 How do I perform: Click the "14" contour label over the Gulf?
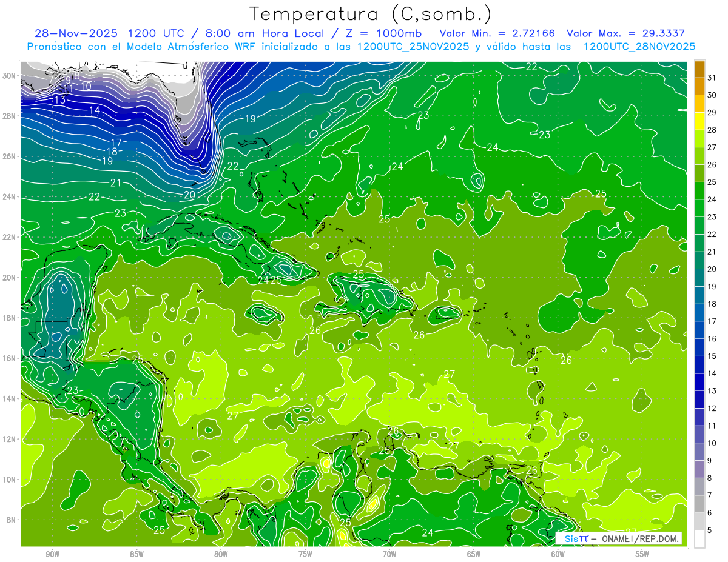[x=94, y=110]
